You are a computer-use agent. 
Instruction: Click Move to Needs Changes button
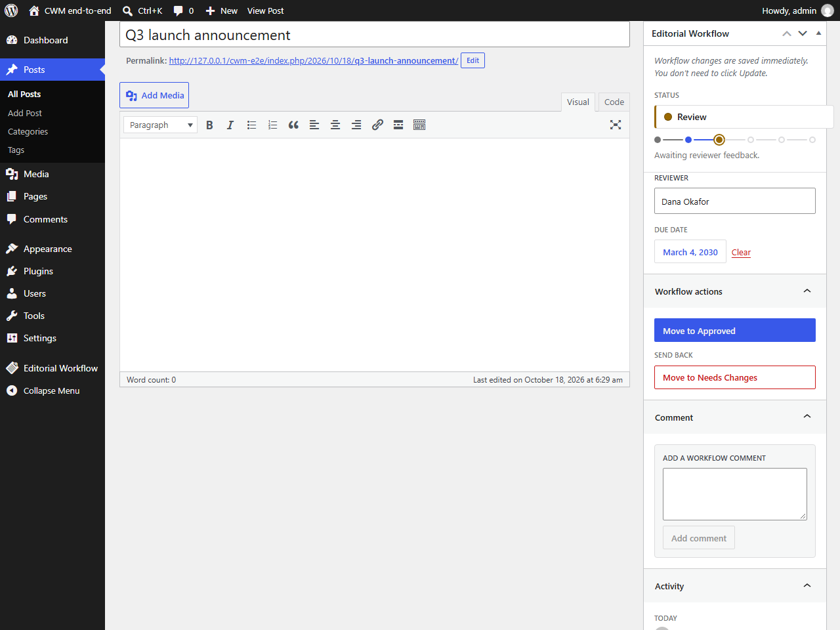735,377
